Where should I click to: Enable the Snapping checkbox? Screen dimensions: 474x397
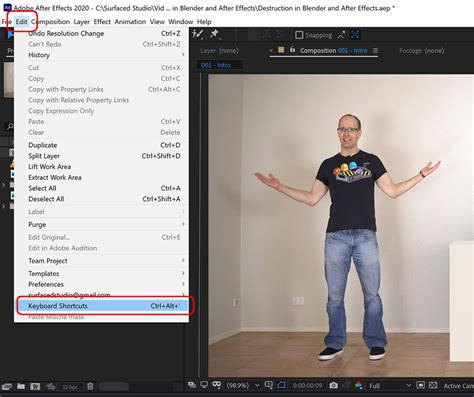[299, 35]
